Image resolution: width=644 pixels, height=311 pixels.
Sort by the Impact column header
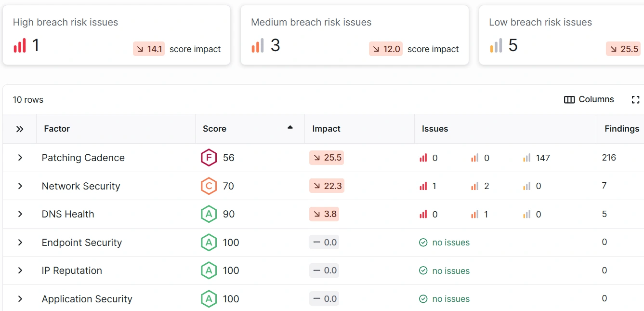tap(326, 129)
